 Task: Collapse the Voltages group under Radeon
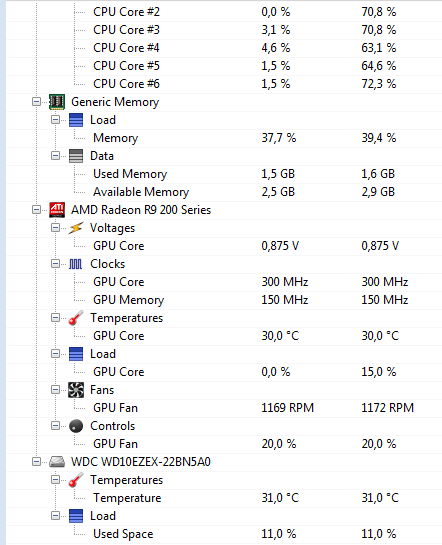[55, 228]
